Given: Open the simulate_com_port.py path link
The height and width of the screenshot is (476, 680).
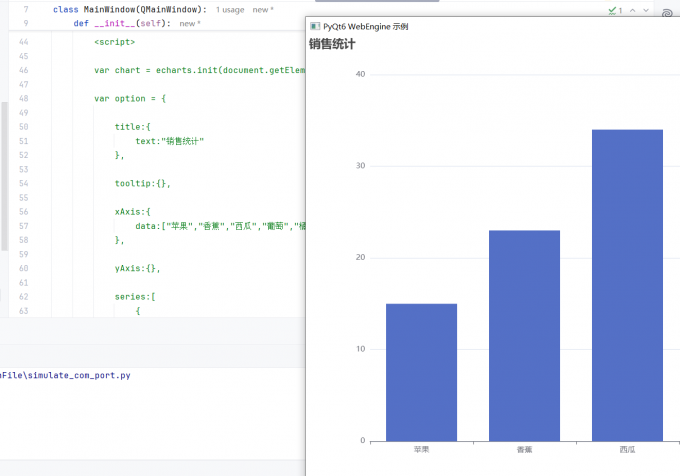Looking at the screenshot, I should pos(65,375).
